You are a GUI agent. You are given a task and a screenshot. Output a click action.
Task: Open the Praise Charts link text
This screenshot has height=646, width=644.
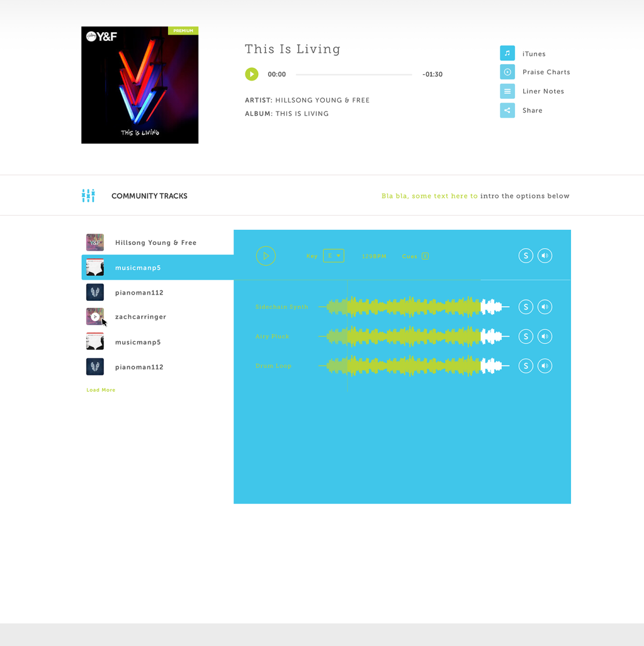click(546, 72)
